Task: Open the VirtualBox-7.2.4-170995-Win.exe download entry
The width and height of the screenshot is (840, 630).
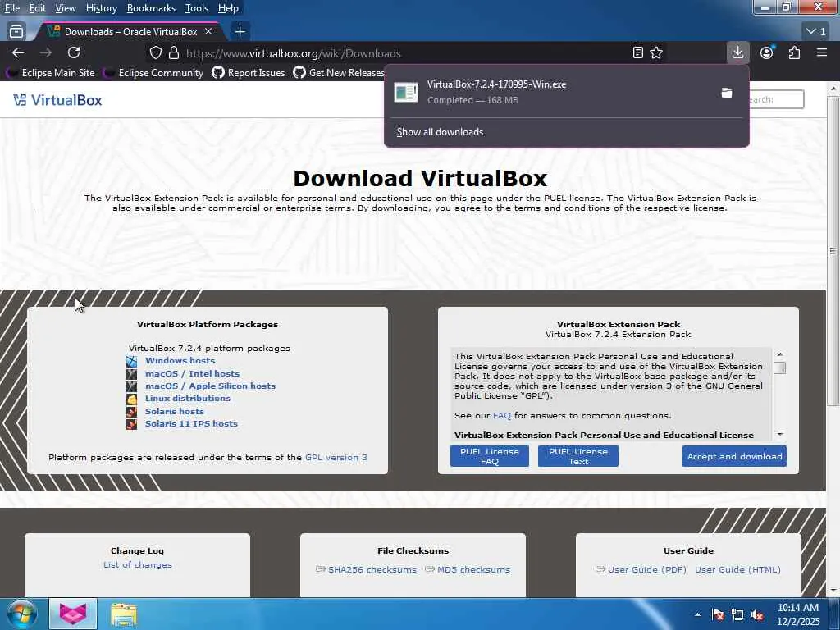Action: (550, 92)
